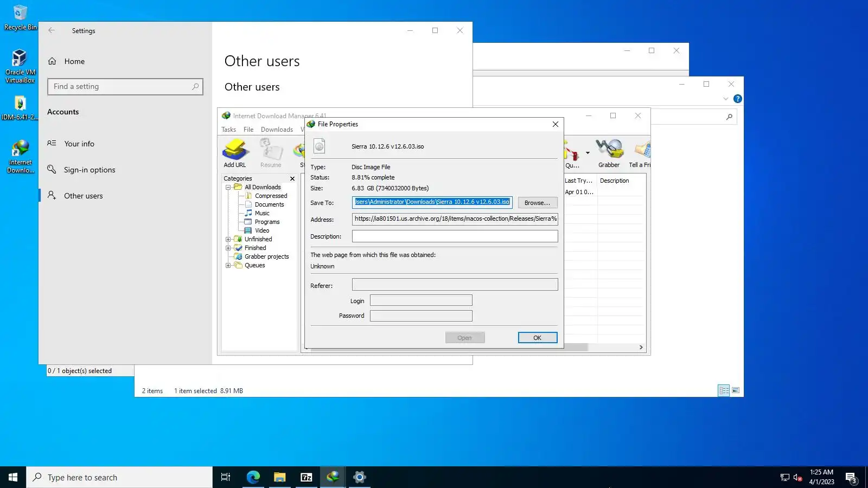Open 7-Zip from the taskbar

(x=307, y=477)
